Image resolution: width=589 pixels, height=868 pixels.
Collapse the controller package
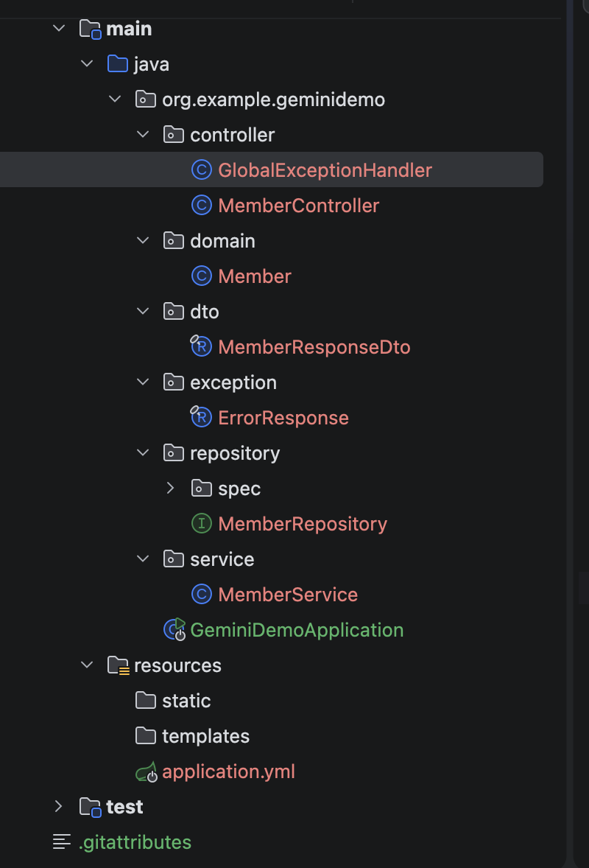point(143,135)
